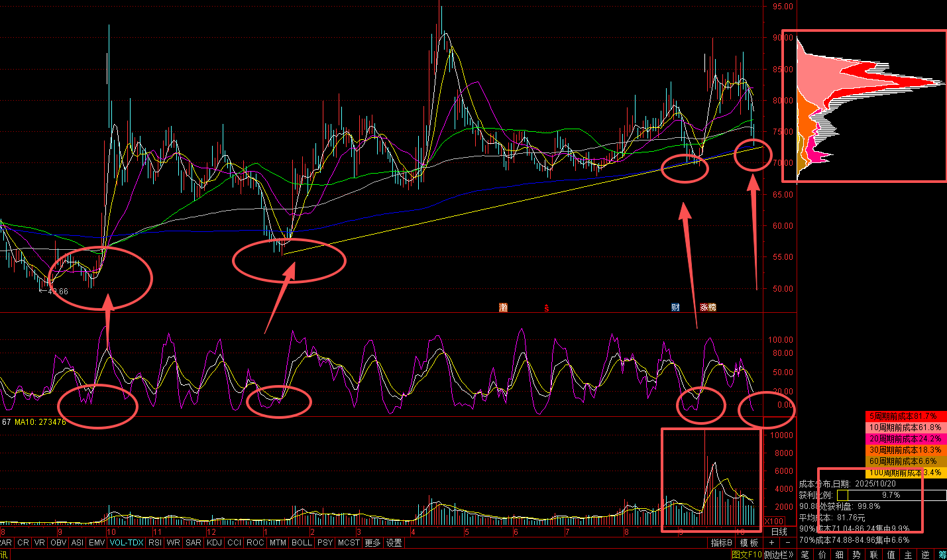The image size is (947, 560).
Task: Open the 日线 daily period selector
Action: (x=779, y=532)
